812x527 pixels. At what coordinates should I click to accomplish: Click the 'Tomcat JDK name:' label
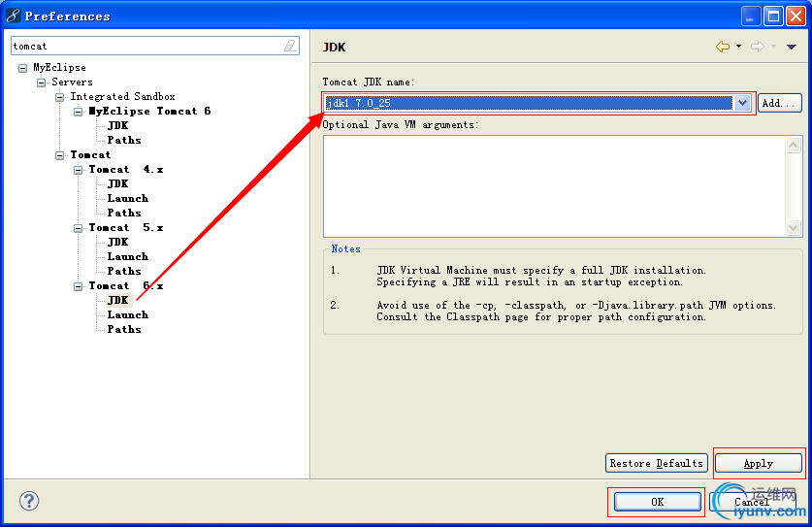[x=369, y=82]
